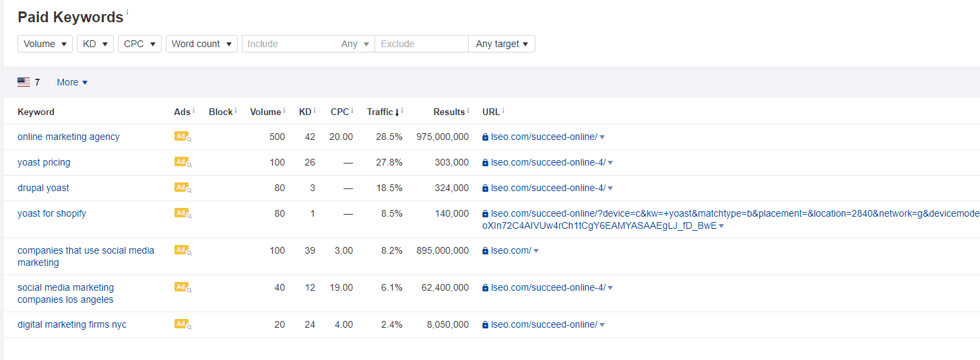Expand URL dropdown arrow next to lseo.com/

[x=536, y=251]
